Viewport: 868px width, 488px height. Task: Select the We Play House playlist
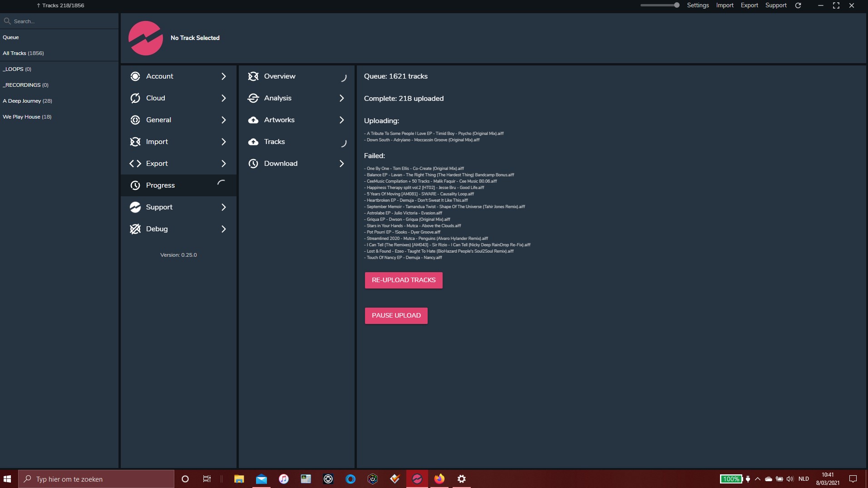(27, 117)
